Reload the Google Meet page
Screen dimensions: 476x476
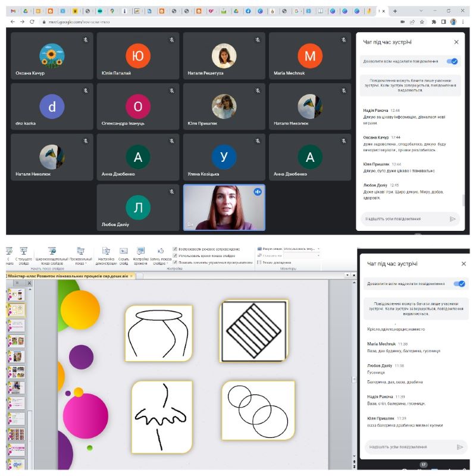[x=32, y=22]
